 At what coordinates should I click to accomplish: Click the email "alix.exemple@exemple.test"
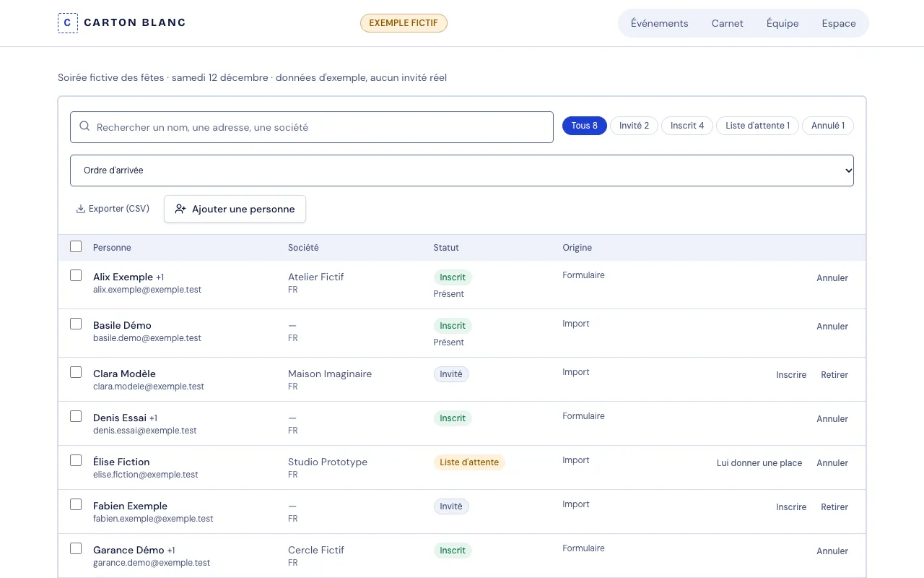(147, 290)
